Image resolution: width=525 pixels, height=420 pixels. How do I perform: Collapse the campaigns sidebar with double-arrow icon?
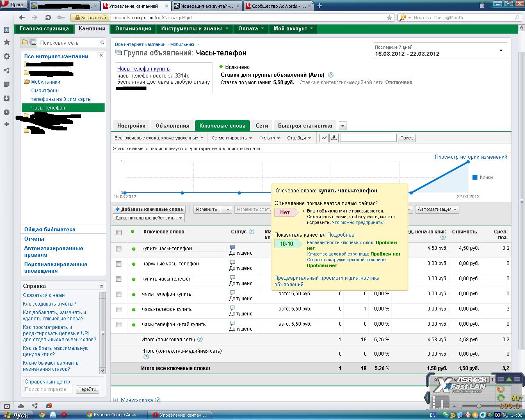(x=100, y=55)
